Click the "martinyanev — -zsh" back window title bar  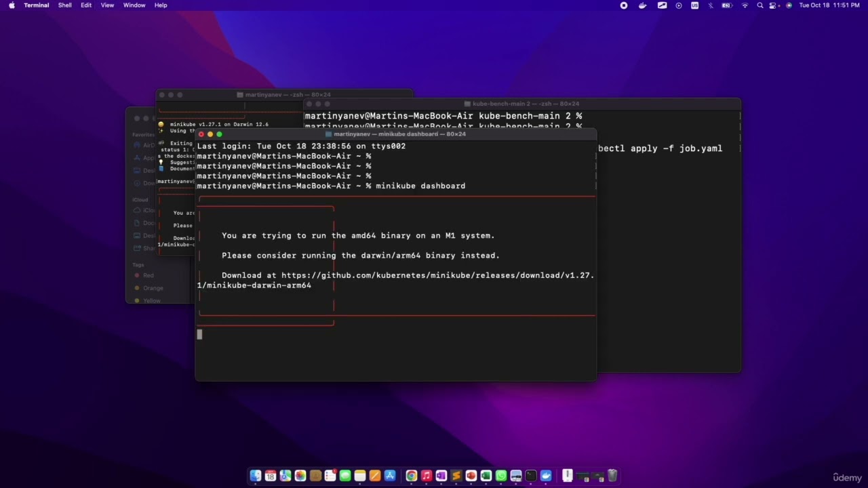coord(284,95)
